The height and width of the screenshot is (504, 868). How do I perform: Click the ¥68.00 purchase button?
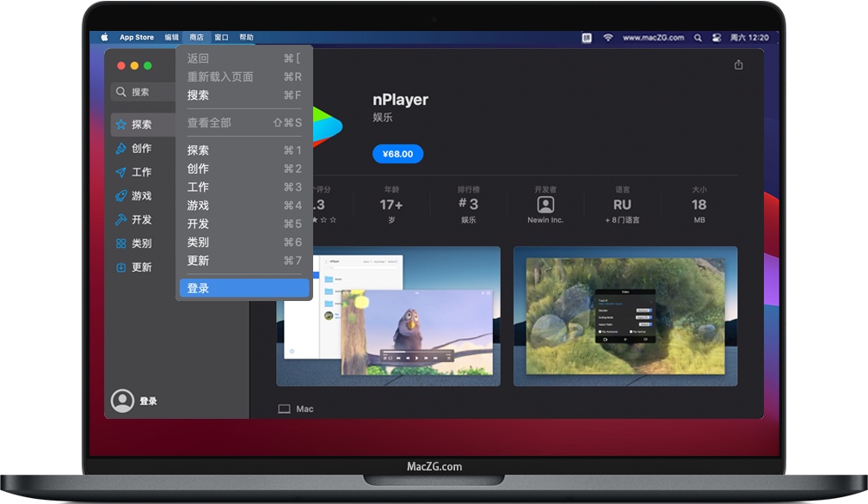[397, 153]
